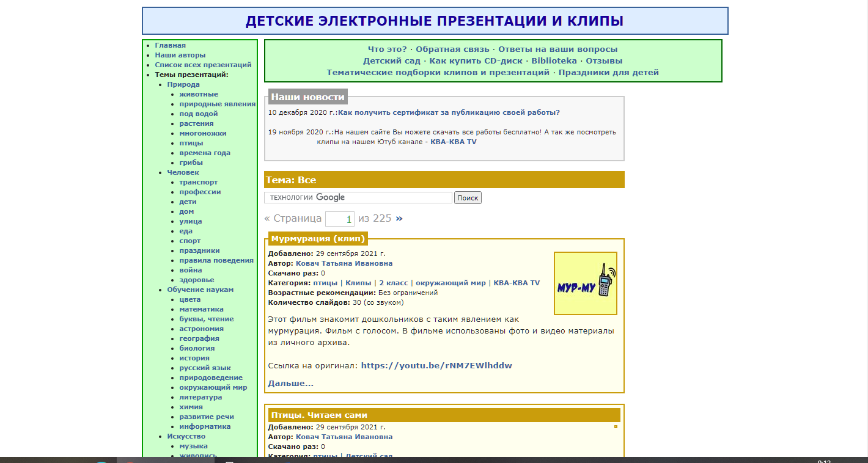Image resolution: width=868 pixels, height=463 pixels.
Task: Click the page number input box
Action: (340, 219)
